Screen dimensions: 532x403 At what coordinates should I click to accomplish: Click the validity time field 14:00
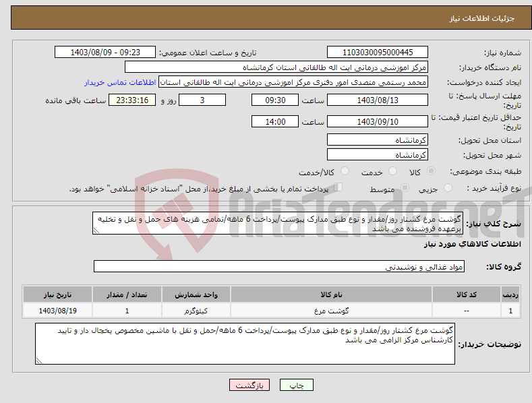[275, 121]
